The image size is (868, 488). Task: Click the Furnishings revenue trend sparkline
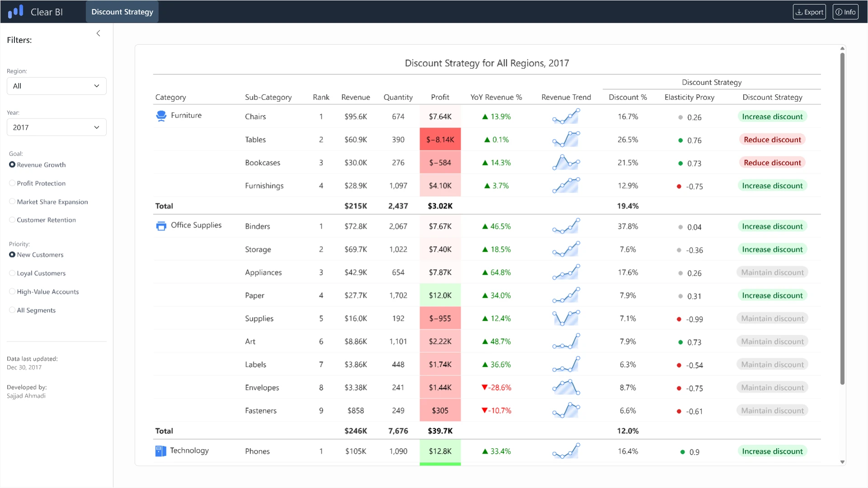pos(566,186)
